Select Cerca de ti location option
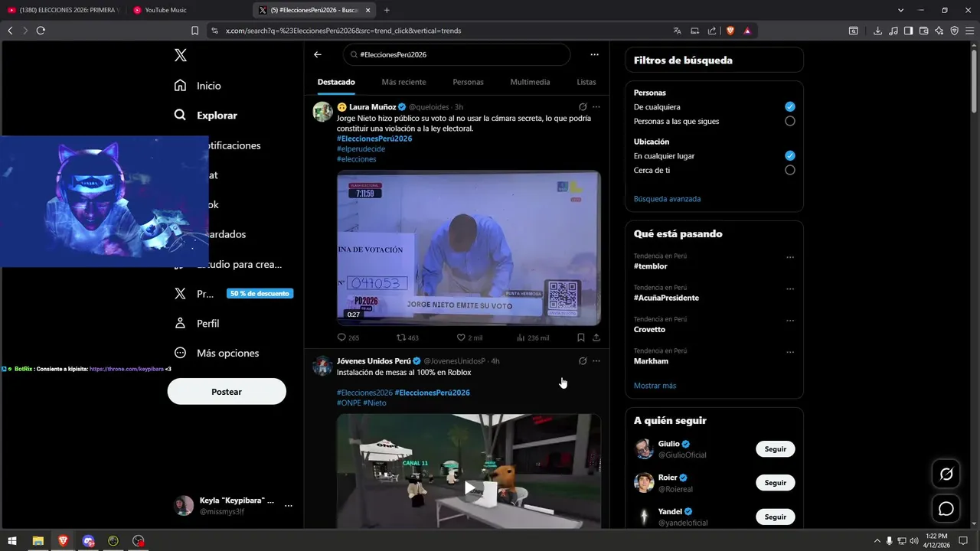The image size is (980, 551). [x=790, y=170]
